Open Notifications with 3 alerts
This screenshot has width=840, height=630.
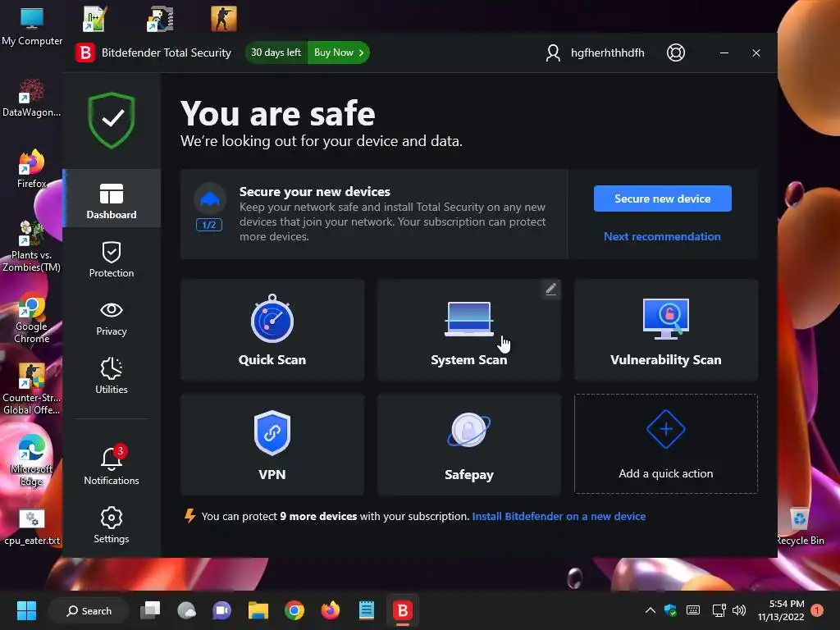(x=112, y=465)
